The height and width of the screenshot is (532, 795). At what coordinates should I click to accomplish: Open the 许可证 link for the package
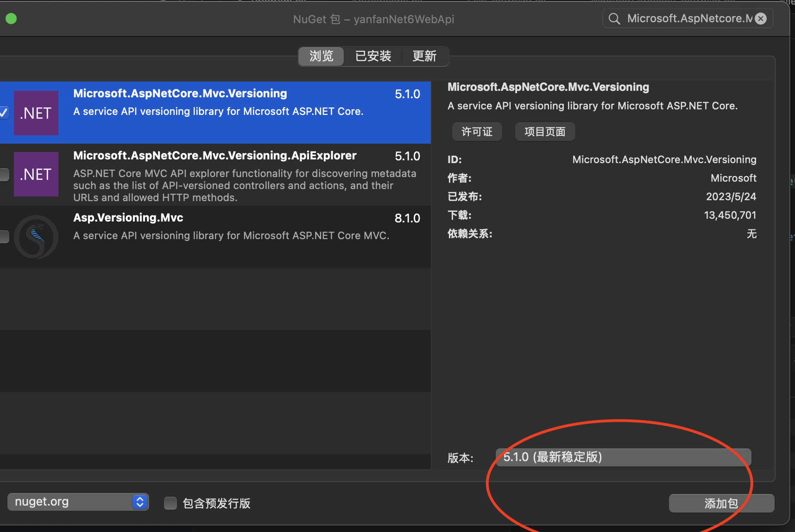pyautogui.click(x=477, y=132)
